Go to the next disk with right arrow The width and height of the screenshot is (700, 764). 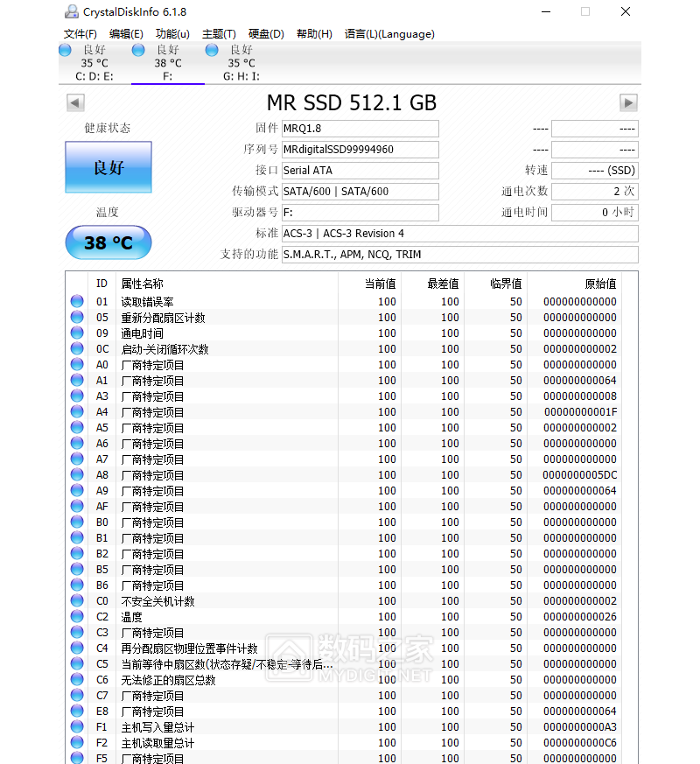628,102
